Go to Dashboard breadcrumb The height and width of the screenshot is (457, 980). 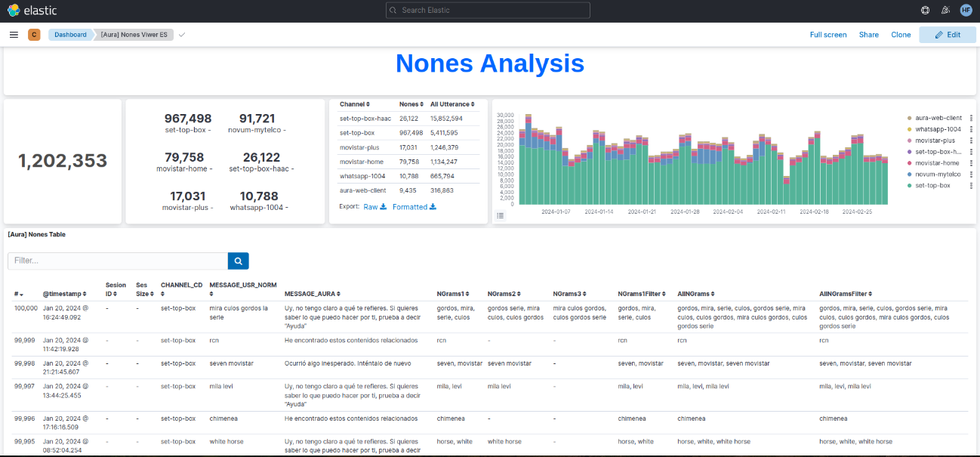click(70, 35)
